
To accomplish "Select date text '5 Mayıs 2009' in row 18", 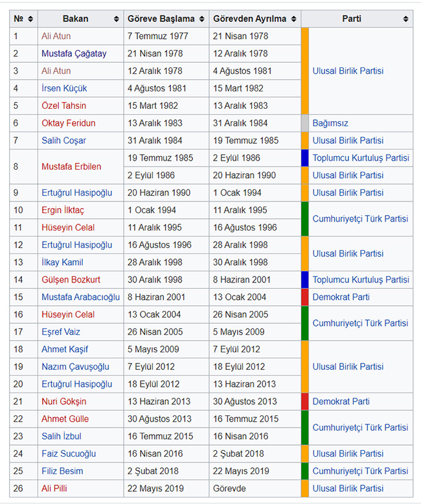I will [154, 349].
